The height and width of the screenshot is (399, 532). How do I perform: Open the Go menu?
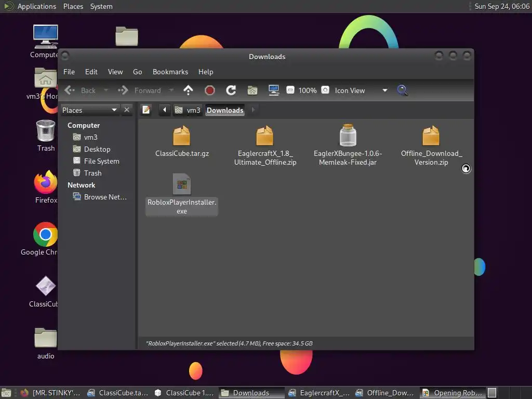[137, 72]
